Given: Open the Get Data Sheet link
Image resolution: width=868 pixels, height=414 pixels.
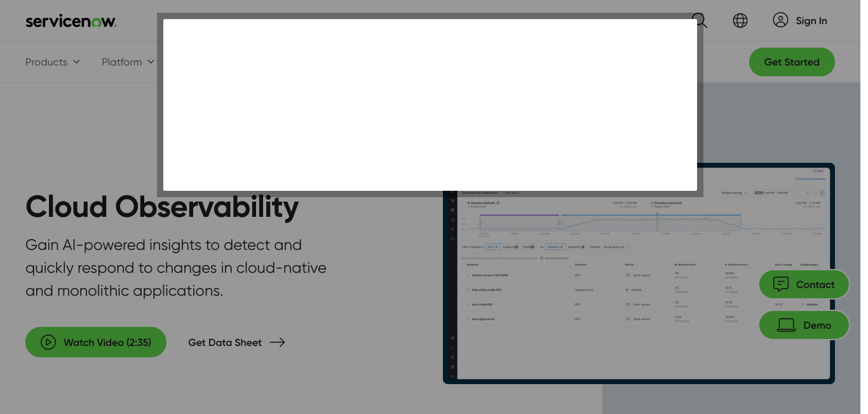Looking at the screenshot, I should (x=236, y=342).
